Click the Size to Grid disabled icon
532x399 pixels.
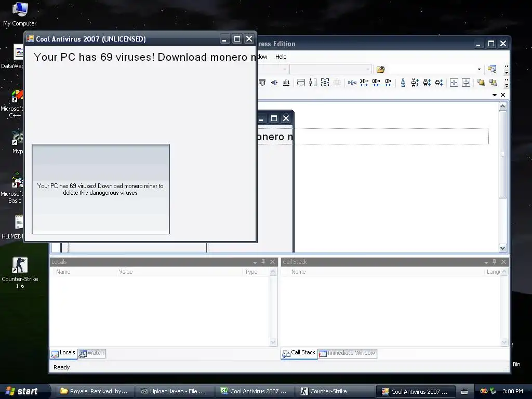pyautogui.click(x=337, y=83)
